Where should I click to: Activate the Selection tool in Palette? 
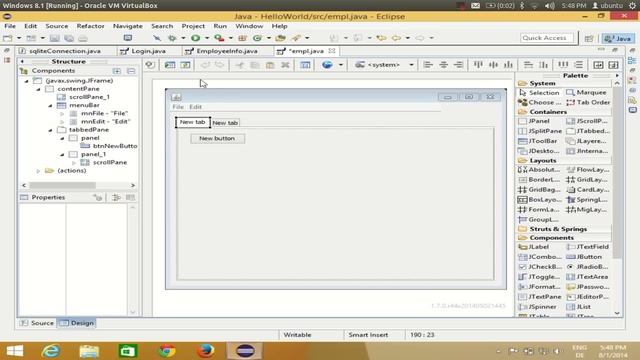(x=539, y=93)
